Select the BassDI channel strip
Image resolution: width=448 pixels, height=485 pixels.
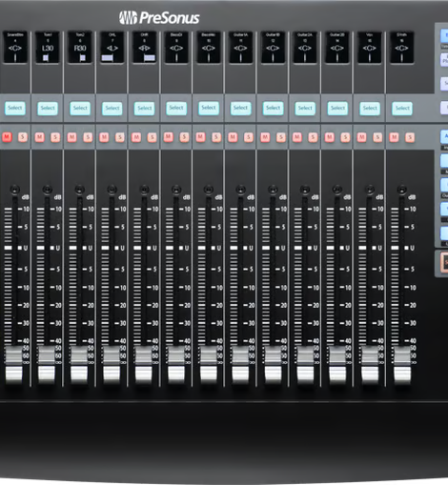pos(176,109)
